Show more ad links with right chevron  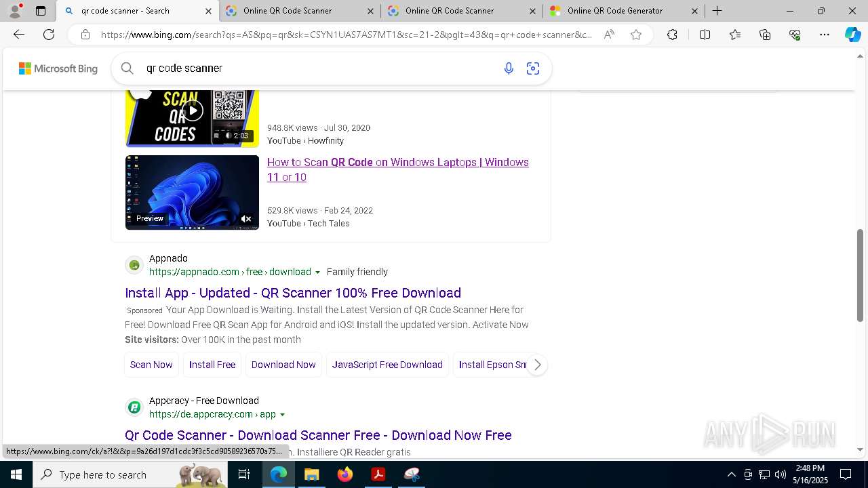point(537,365)
